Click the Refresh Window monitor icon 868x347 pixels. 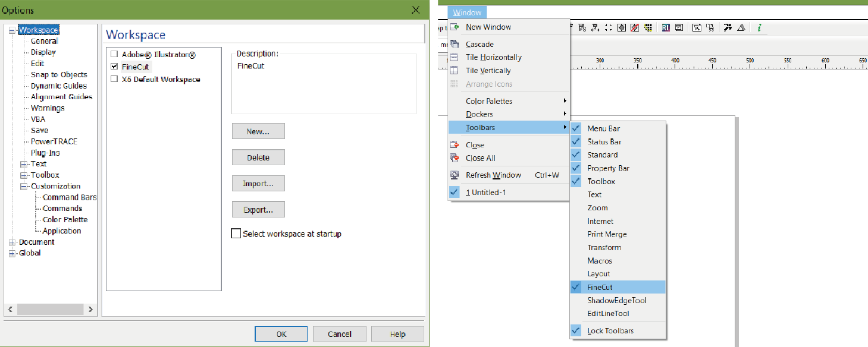click(x=455, y=175)
